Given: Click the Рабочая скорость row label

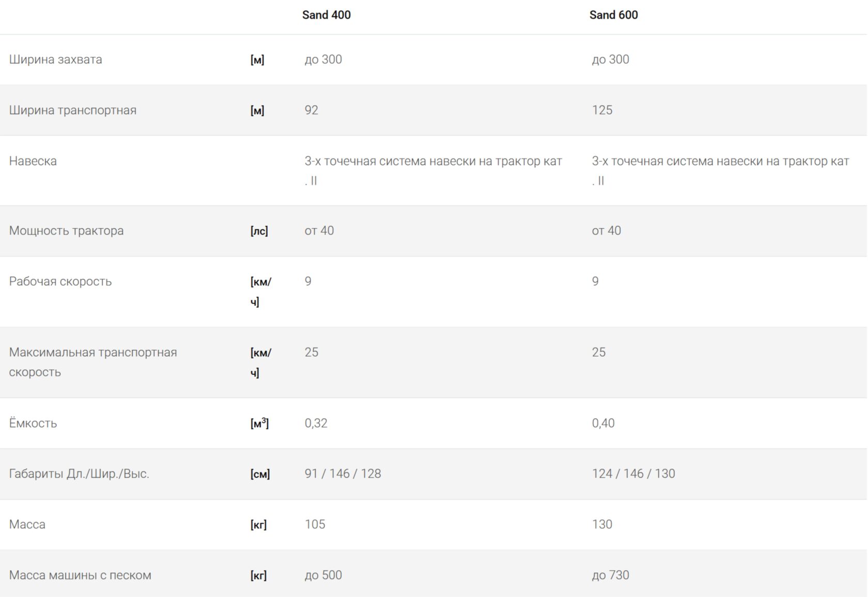Looking at the screenshot, I should point(60,281).
